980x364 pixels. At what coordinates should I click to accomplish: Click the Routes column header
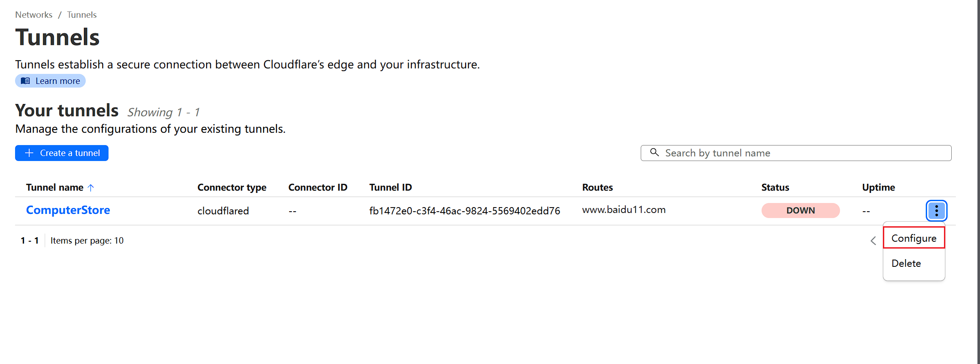[x=597, y=187]
